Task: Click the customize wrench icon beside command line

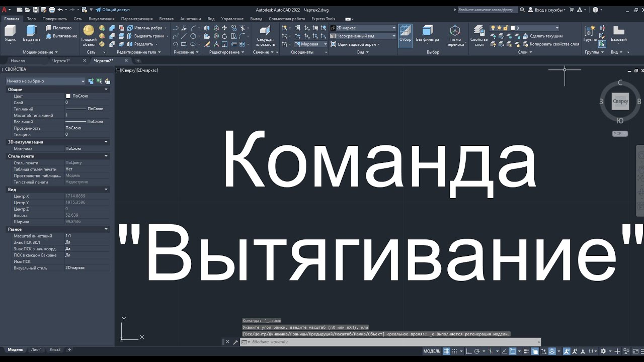Action: coord(235,342)
